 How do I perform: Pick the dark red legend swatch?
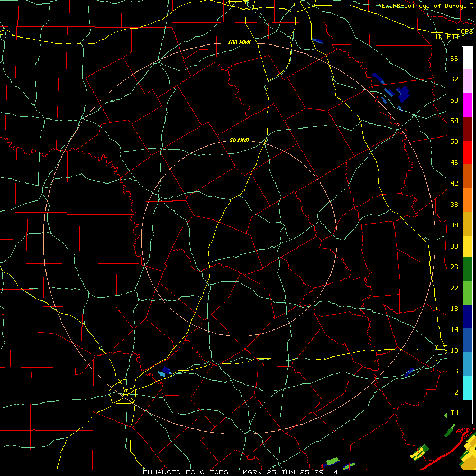(467, 129)
